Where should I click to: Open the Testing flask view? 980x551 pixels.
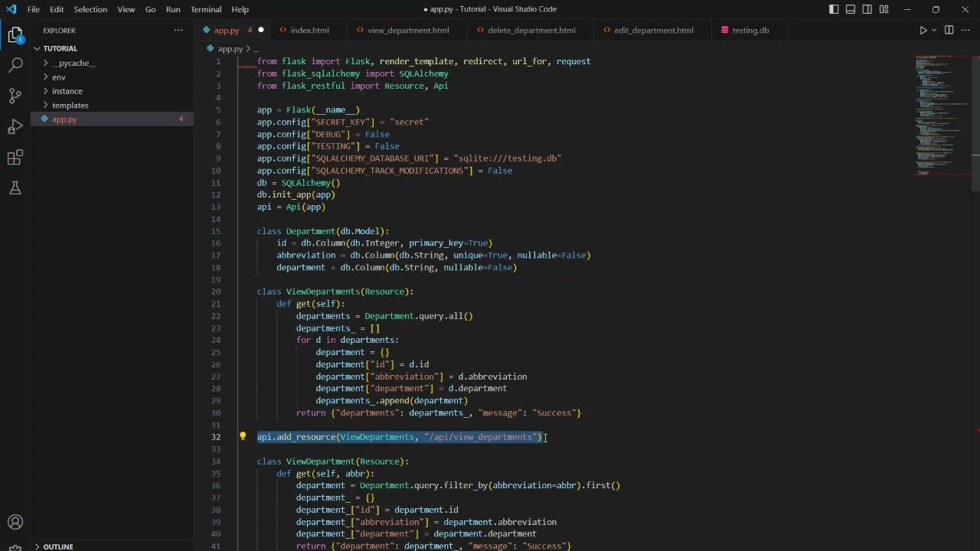coord(15,188)
